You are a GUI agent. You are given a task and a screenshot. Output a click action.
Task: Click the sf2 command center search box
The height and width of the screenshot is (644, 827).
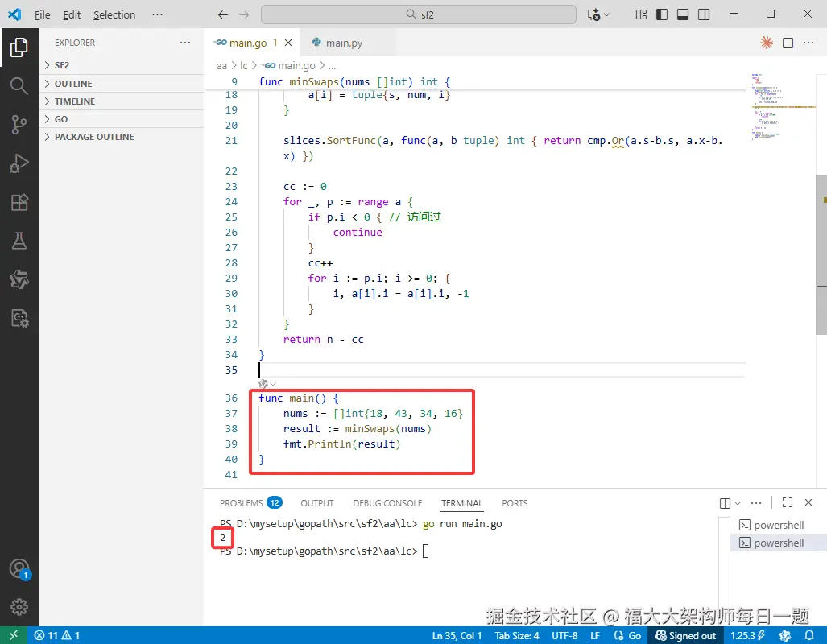pyautogui.click(x=419, y=14)
